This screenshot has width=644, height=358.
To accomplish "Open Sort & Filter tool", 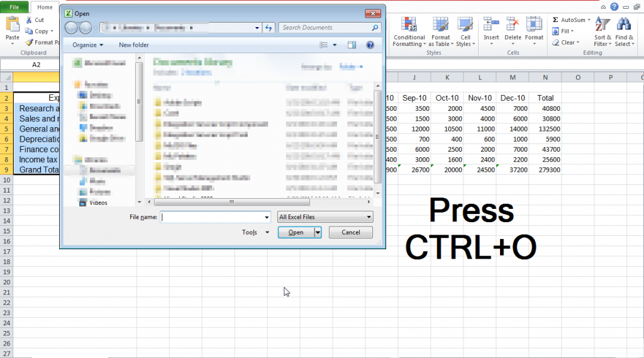I will tap(602, 32).
